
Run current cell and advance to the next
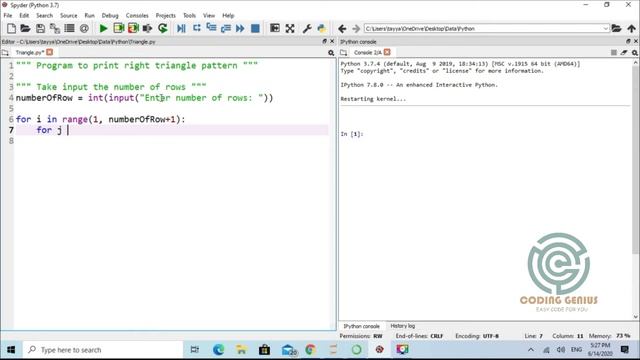pyautogui.click(x=133, y=28)
